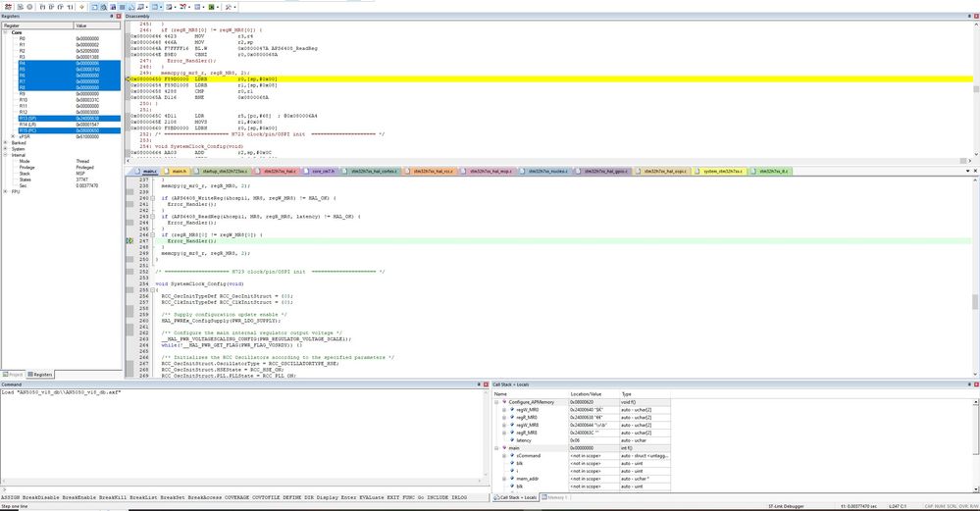Expand the regW_MR0 local variable
The height and width of the screenshot is (511, 980).
(504, 410)
